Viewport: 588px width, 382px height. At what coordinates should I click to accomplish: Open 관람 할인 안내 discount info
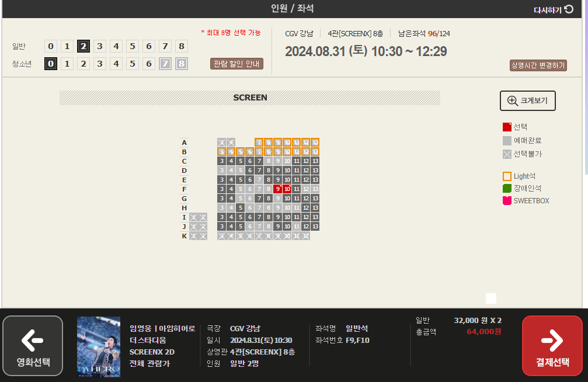tap(236, 64)
